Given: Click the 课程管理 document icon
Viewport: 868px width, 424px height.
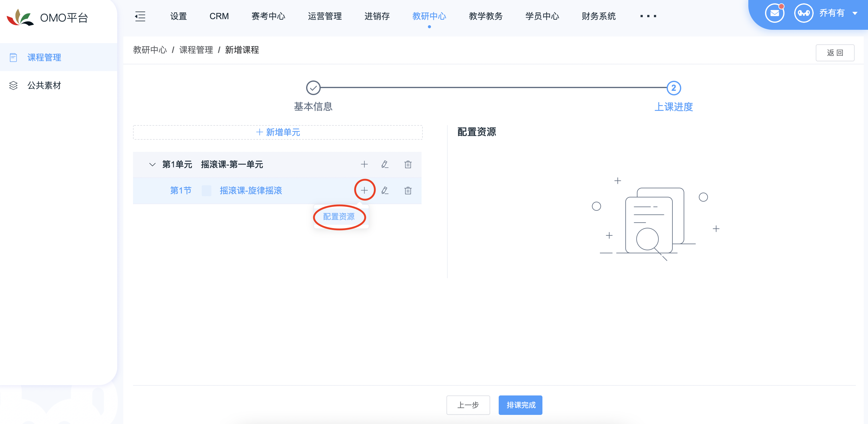Looking at the screenshot, I should click(x=13, y=57).
